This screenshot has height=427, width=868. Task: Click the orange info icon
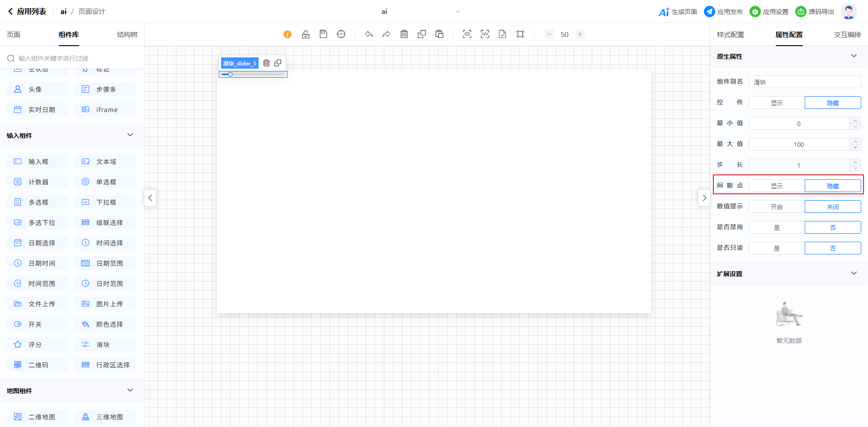288,34
